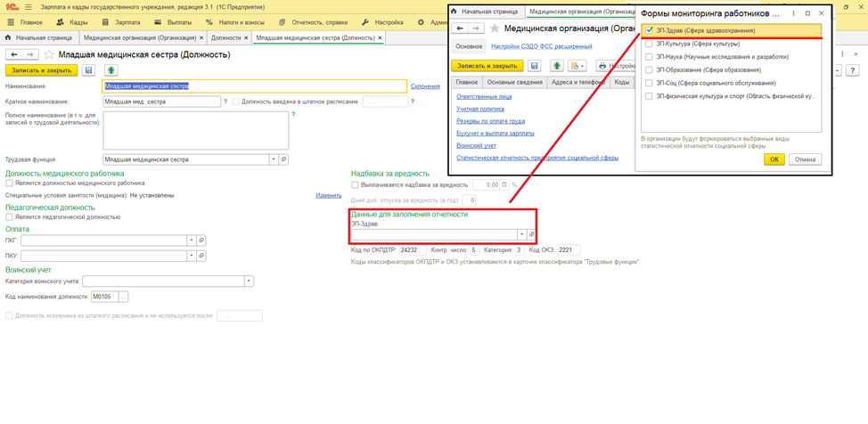Save organization with floppy disk icon

(534, 66)
